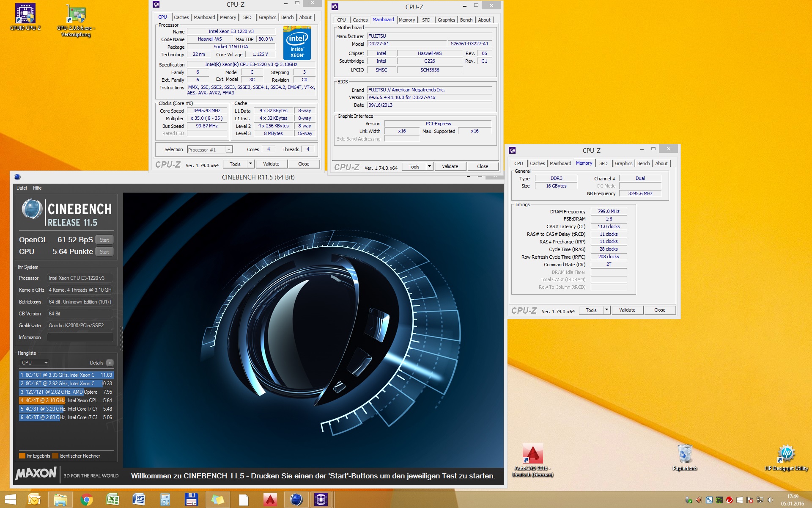This screenshot has height=508, width=812.
Task: Click Validate in the CPU-Z CPU window
Action: pyautogui.click(x=271, y=164)
